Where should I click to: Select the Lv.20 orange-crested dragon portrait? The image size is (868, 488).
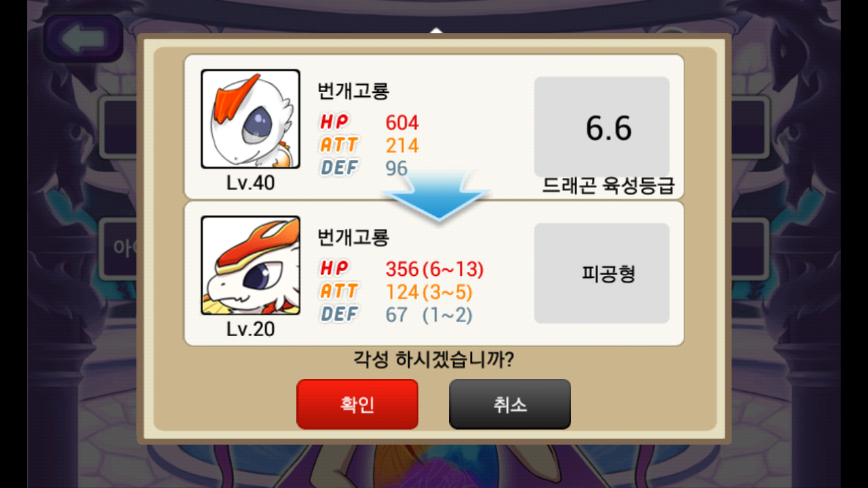click(250, 265)
